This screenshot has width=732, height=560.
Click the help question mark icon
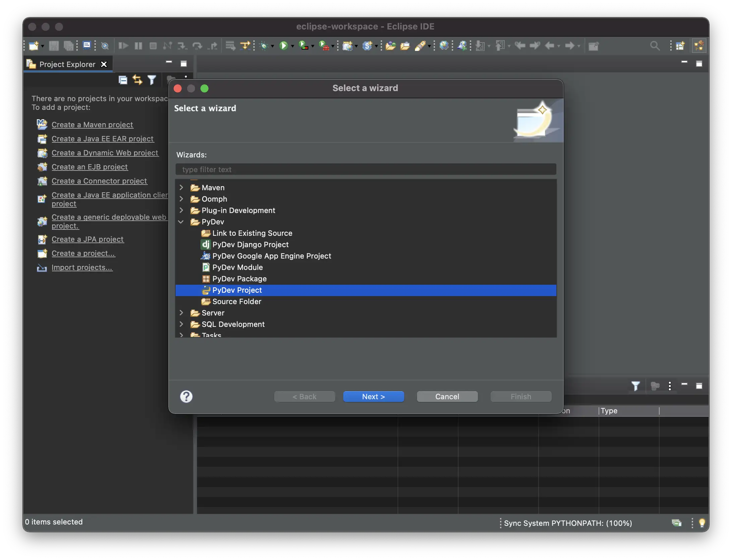tap(186, 397)
